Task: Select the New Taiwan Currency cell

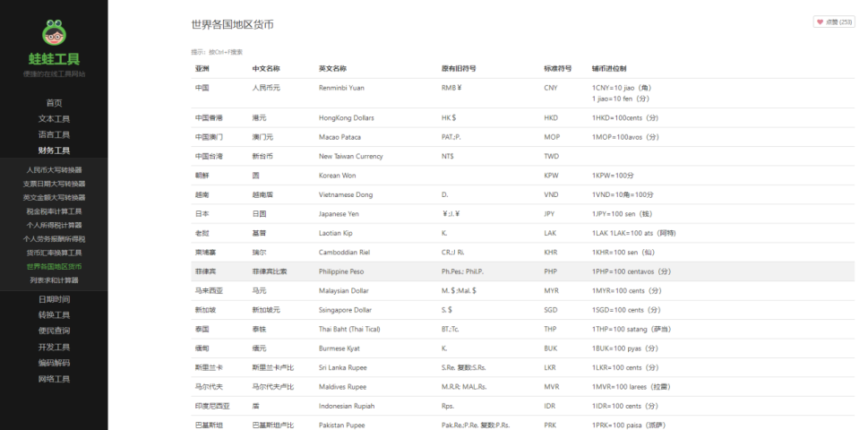Action: coord(351,156)
